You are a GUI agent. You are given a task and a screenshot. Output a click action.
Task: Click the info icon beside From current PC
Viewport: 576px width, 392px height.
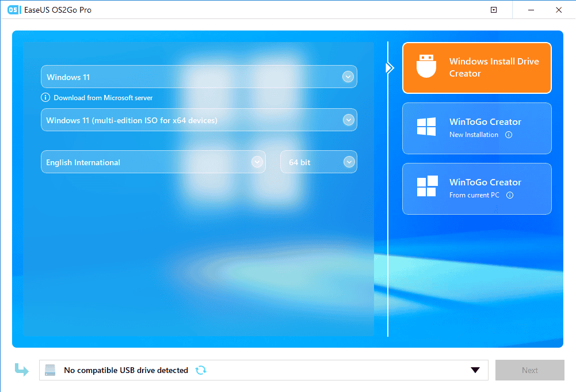coord(509,195)
